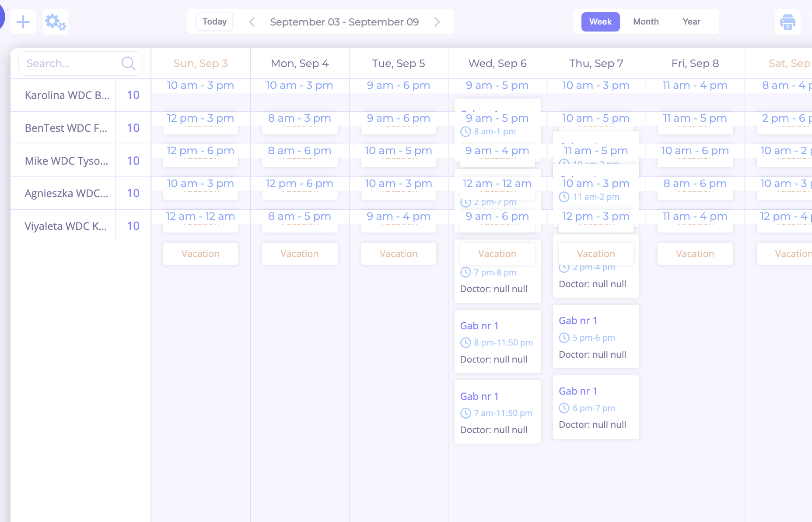
Task: Open the Friday Vacation entry
Action: [695, 254]
